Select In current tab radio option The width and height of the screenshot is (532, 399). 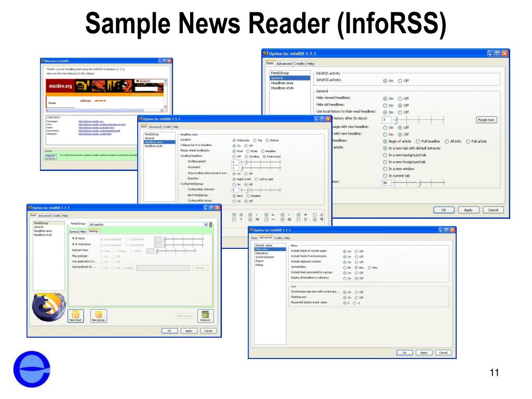(x=385, y=176)
